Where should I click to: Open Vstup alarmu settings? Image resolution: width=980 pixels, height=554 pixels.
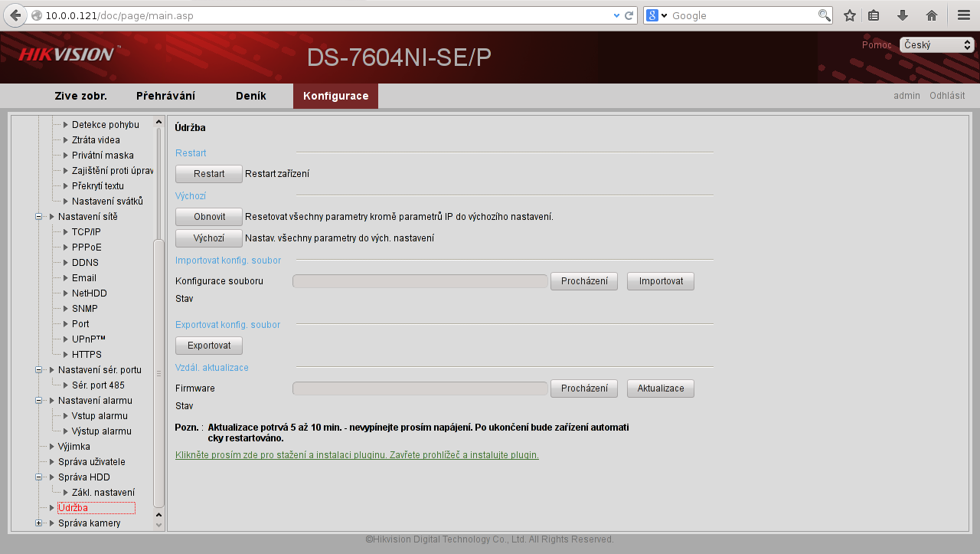pyautogui.click(x=100, y=416)
